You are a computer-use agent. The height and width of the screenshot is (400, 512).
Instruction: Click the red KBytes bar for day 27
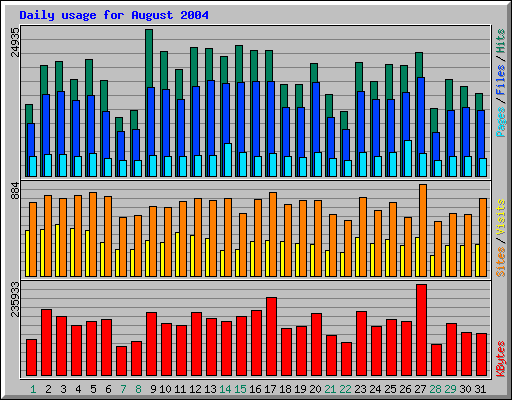(x=421, y=330)
